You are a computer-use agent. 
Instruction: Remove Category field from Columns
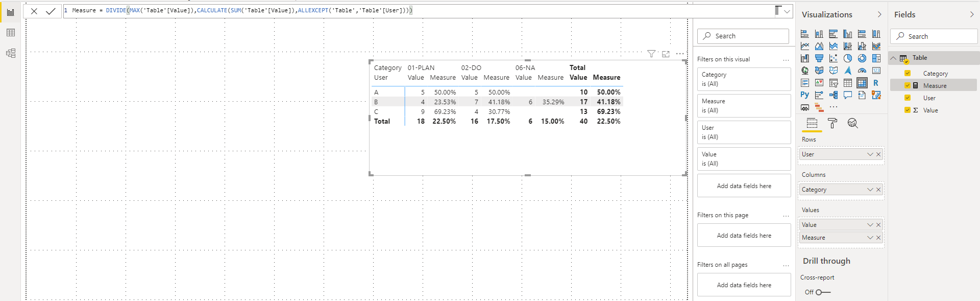click(x=878, y=190)
